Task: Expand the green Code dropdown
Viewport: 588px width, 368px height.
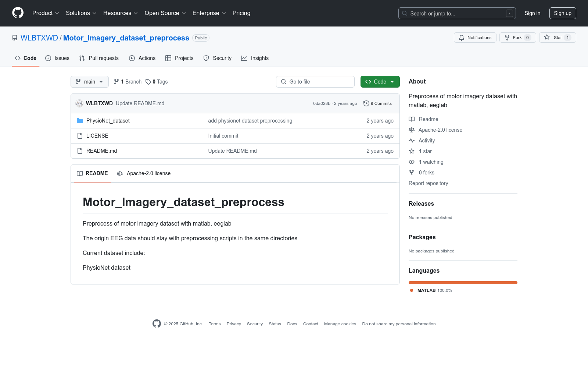Action: pyautogui.click(x=380, y=82)
